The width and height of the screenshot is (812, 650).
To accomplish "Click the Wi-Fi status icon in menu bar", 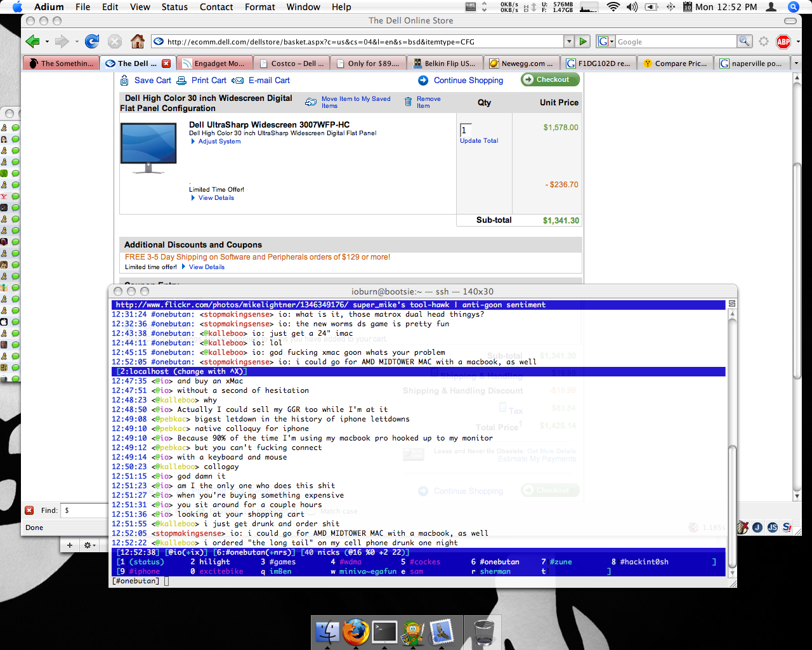I will click(x=613, y=7).
